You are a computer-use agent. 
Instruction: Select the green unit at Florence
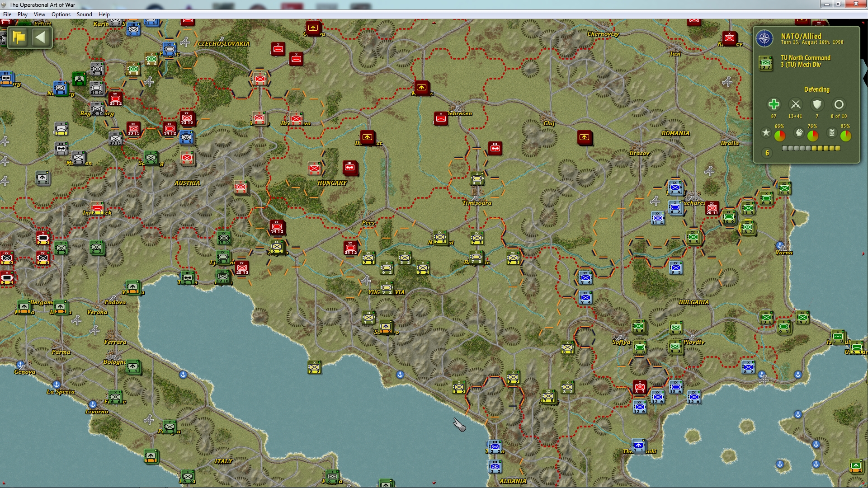(115, 397)
